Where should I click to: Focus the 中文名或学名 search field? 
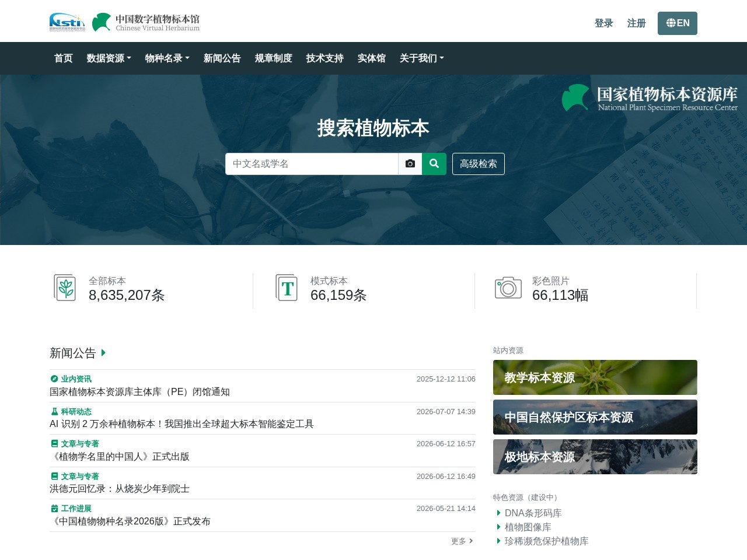(312, 164)
